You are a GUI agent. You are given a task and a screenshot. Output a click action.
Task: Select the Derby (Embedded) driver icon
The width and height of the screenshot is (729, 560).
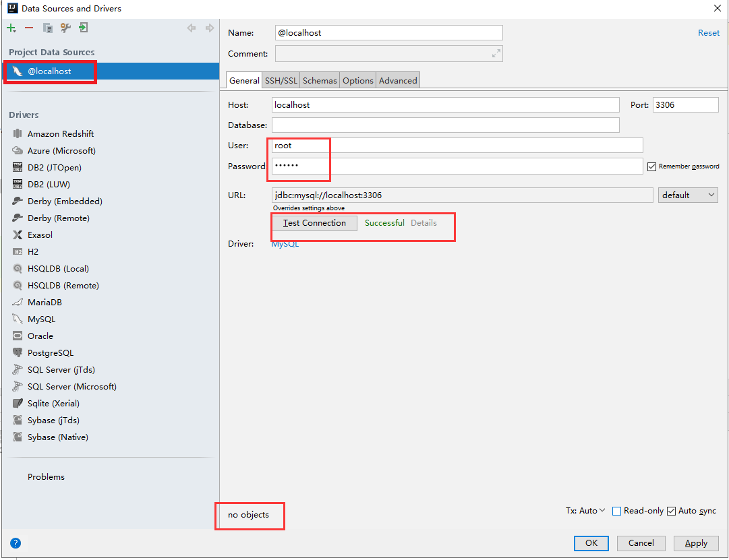pos(18,201)
